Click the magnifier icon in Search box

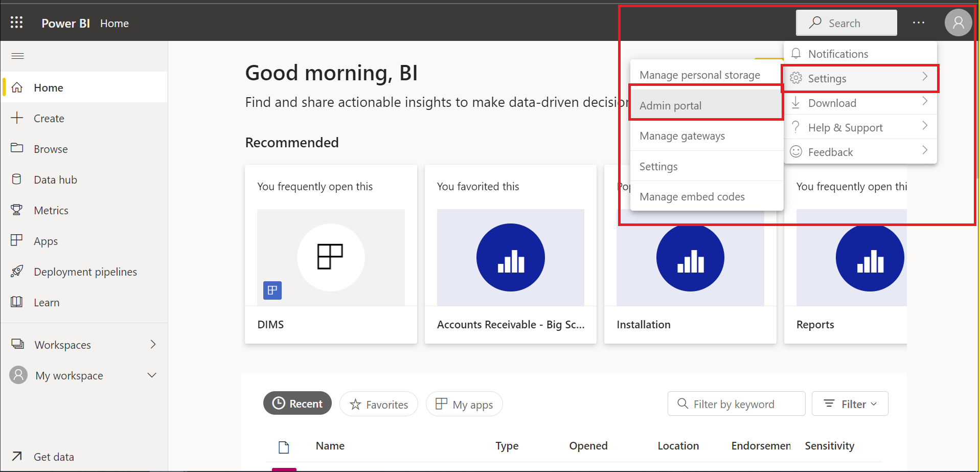click(815, 23)
